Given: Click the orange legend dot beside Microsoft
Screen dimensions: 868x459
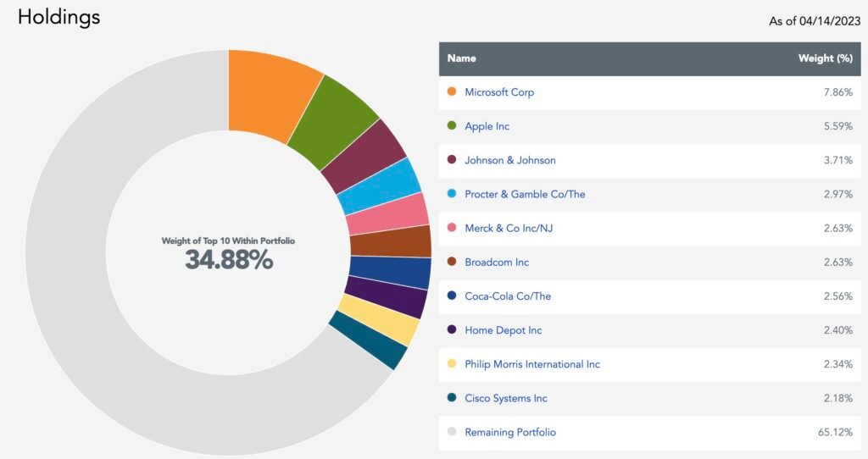Looking at the screenshot, I should pyautogui.click(x=451, y=92).
